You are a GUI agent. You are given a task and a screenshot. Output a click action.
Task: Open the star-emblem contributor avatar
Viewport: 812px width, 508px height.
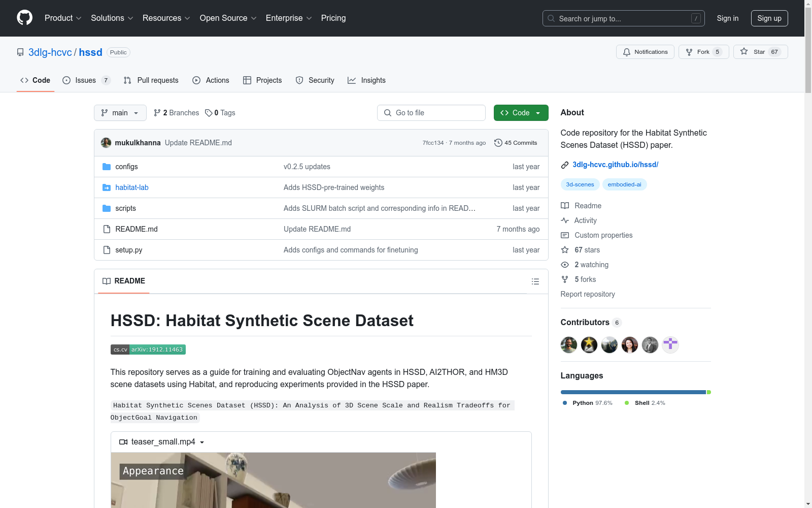pyautogui.click(x=589, y=345)
